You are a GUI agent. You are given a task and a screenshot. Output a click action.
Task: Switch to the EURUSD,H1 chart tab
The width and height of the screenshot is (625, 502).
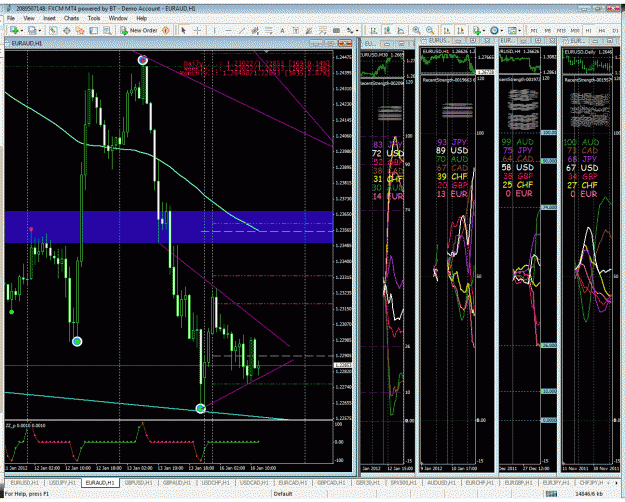(x=24, y=483)
